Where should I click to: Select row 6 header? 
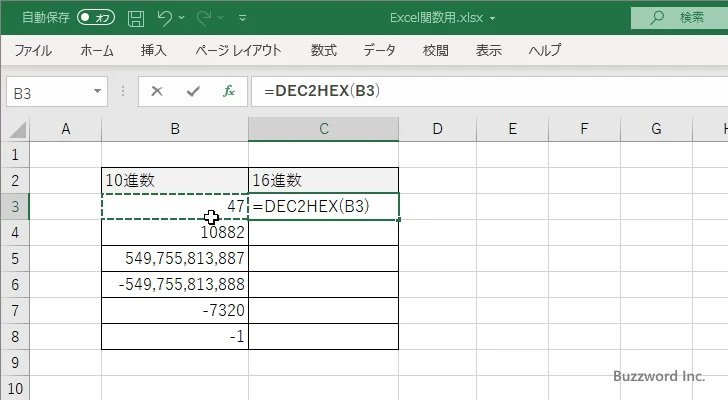coord(15,284)
